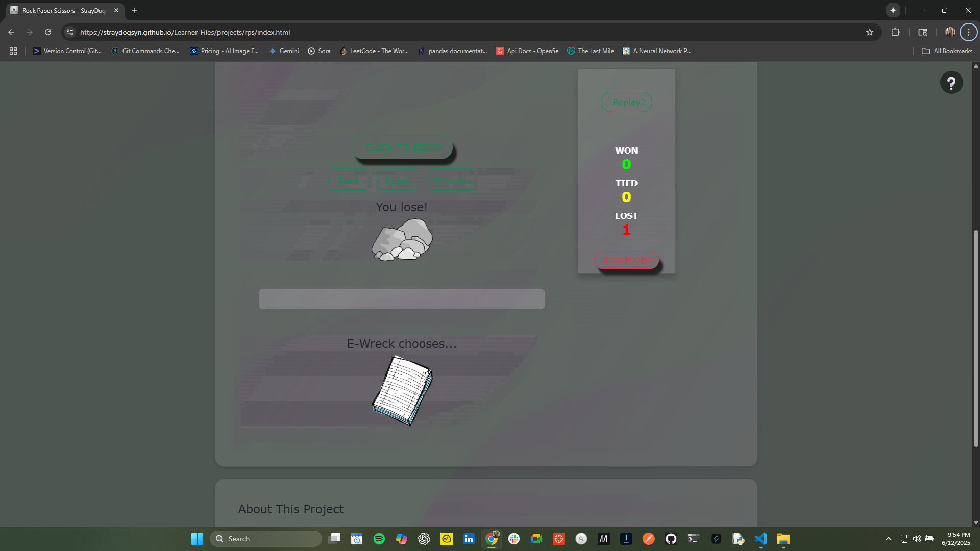Click the 'About This Project' heading

pos(290,509)
